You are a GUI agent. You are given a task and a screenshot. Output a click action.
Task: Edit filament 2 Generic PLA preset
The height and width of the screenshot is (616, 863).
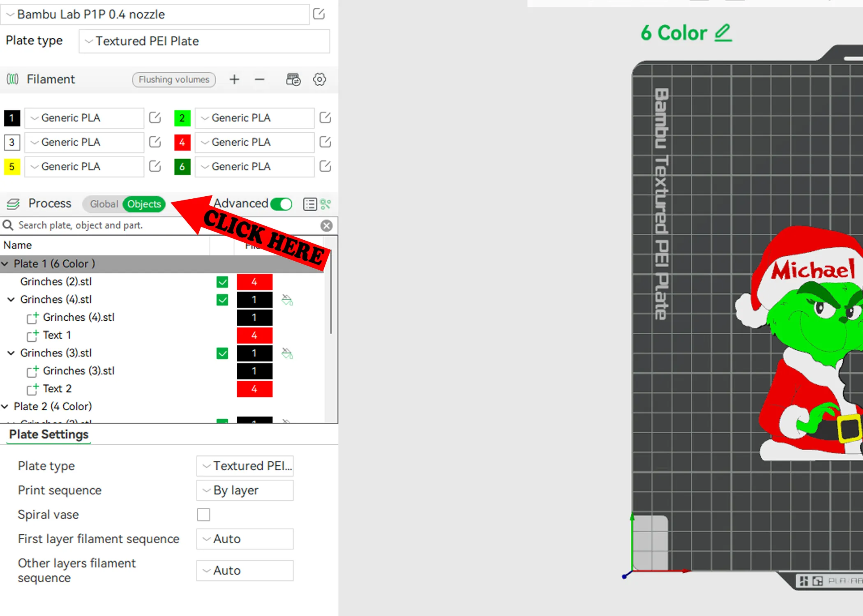(x=325, y=118)
